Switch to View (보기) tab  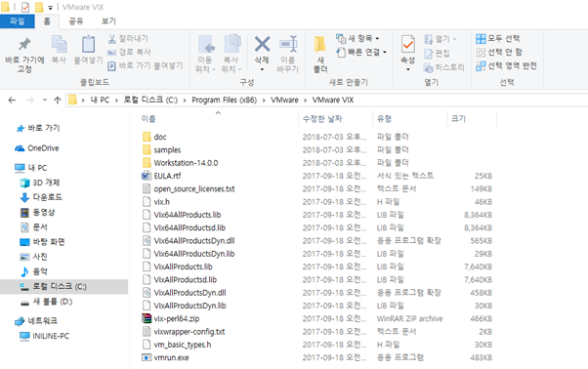(108, 21)
